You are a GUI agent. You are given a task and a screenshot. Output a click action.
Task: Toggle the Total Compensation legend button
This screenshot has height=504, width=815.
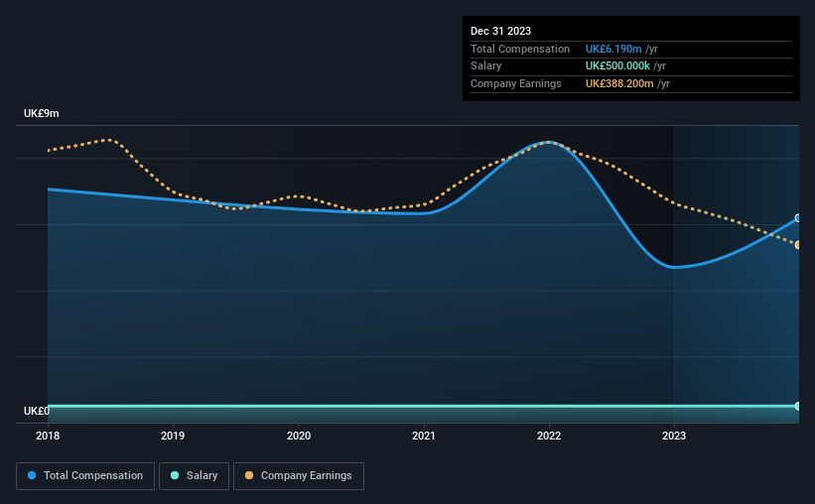[85, 476]
